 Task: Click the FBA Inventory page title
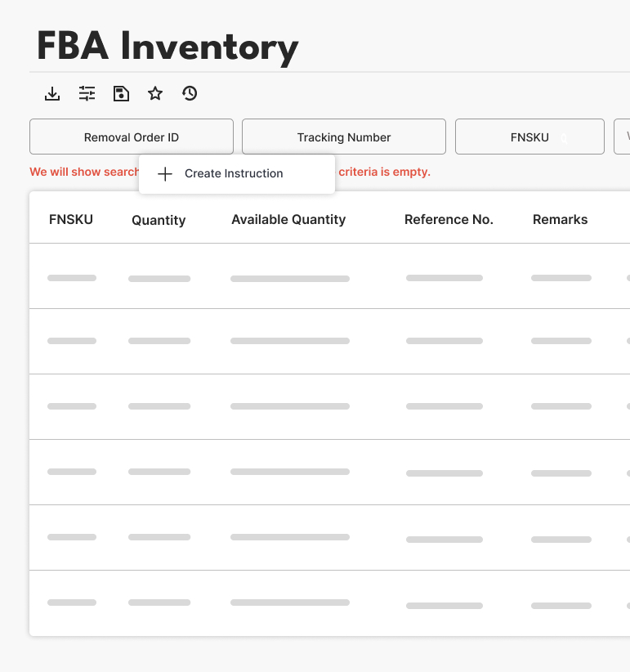click(168, 47)
